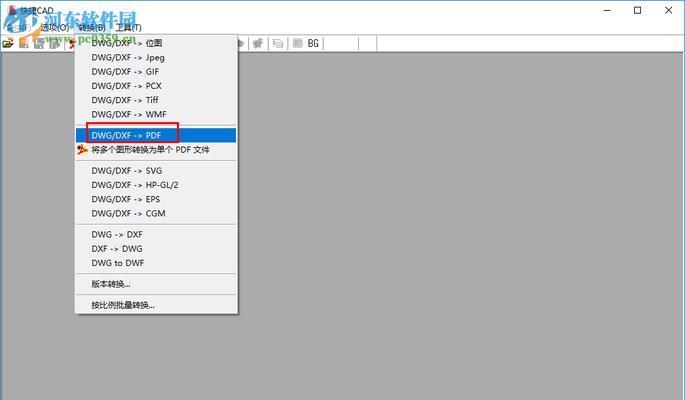Image resolution: width=685 pixels, height=400 pixels.
Task: Choose DWG/DXF -> SVG conversion
Action: (x=156, y=171)
